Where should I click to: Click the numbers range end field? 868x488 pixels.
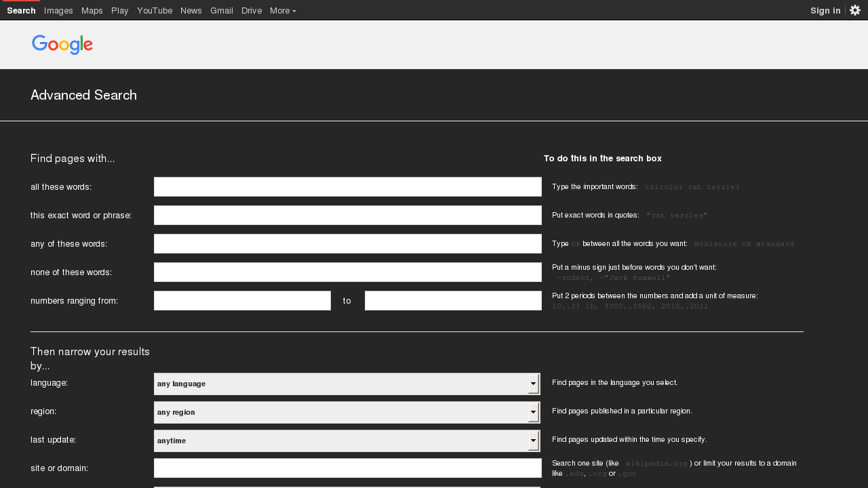[x=453, y=301]
